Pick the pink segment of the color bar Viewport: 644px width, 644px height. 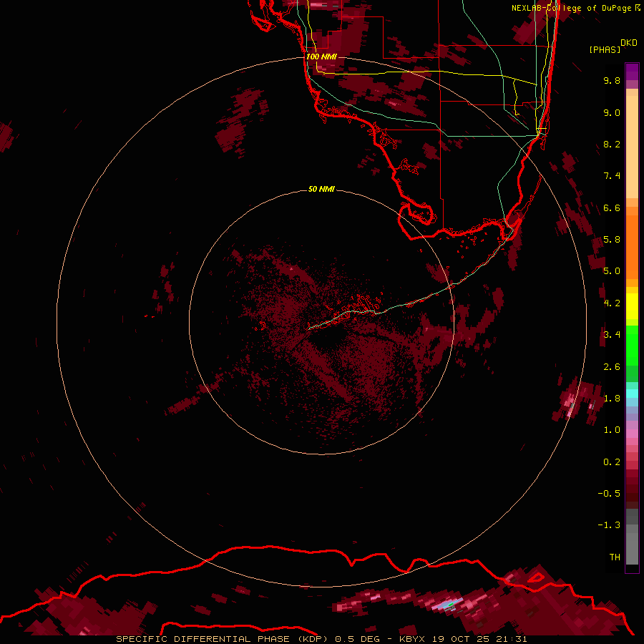pos(632,434)
